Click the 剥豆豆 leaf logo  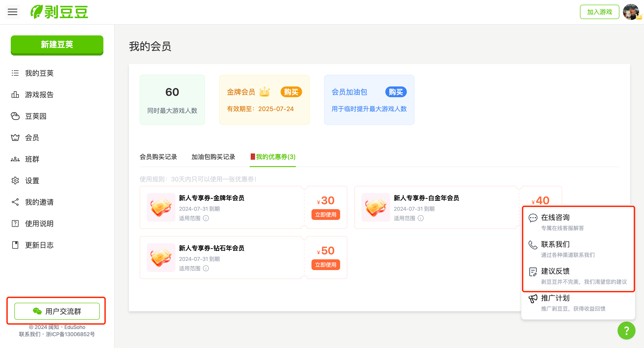[59, 12]
